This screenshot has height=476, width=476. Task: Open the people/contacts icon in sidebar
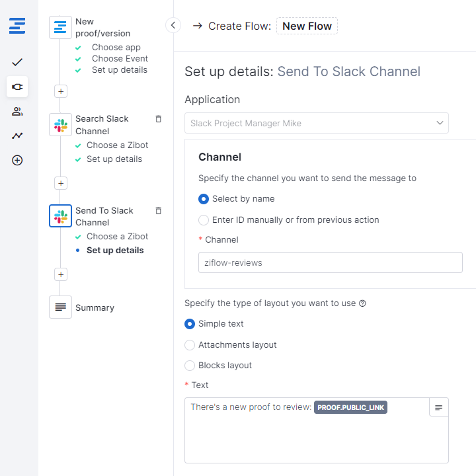17,111
